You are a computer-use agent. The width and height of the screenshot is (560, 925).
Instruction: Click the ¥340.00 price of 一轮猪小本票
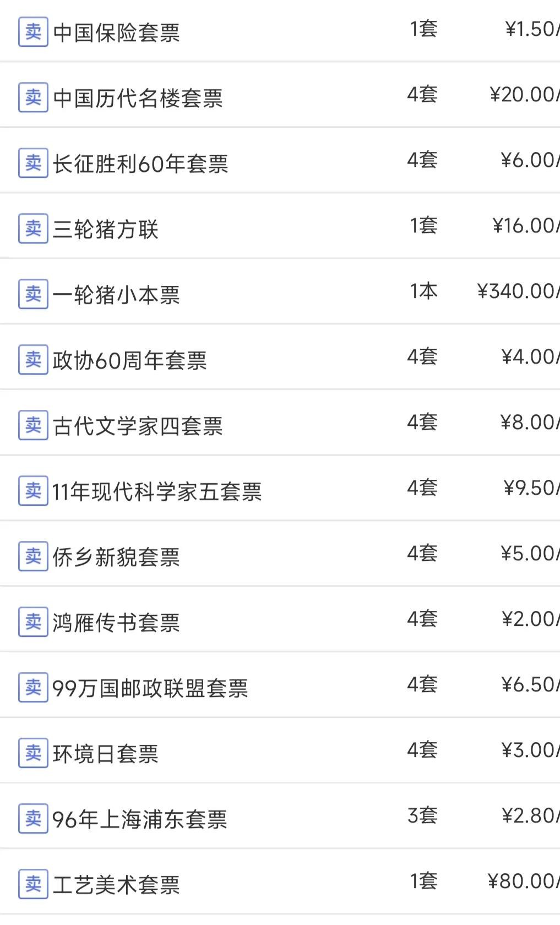[516, 291]
